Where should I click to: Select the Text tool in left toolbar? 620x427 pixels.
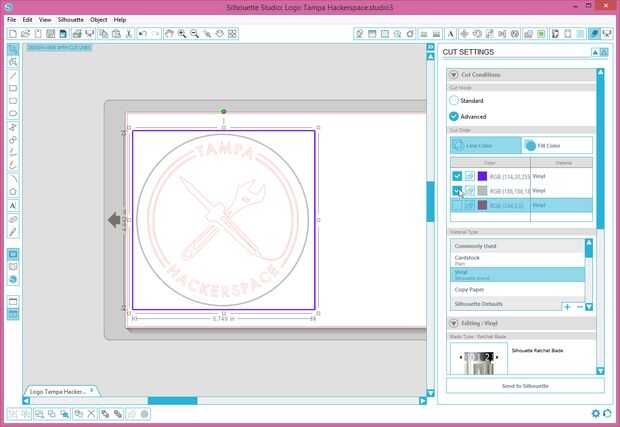(x=13, y=206)
